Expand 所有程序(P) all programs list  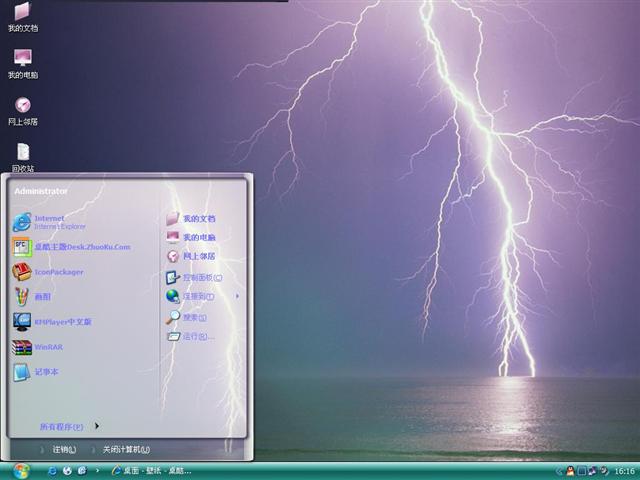coord(69,427)
